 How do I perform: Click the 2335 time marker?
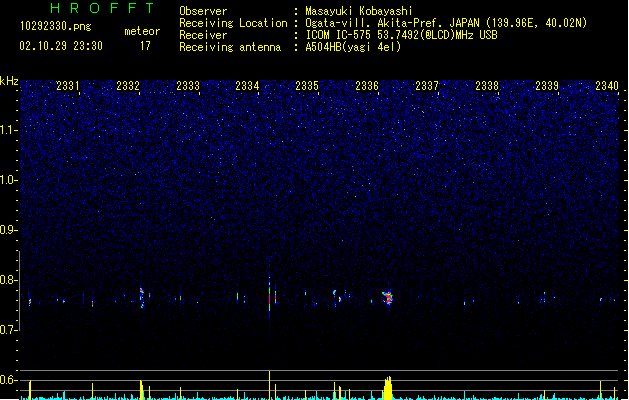pos(307,86)
